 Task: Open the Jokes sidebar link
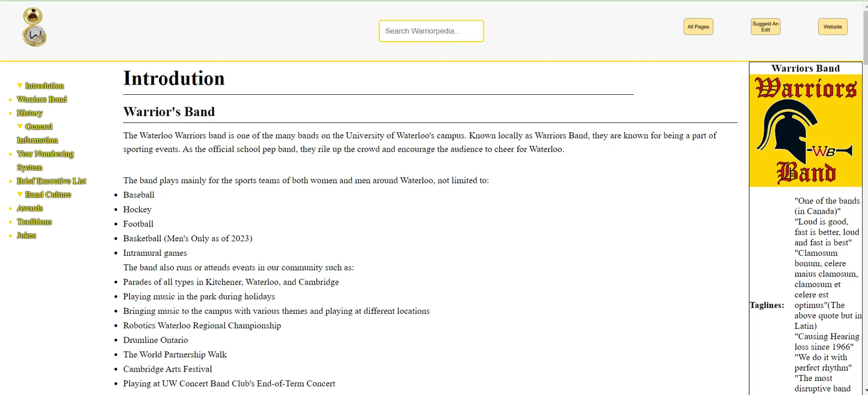coord(26,235)
